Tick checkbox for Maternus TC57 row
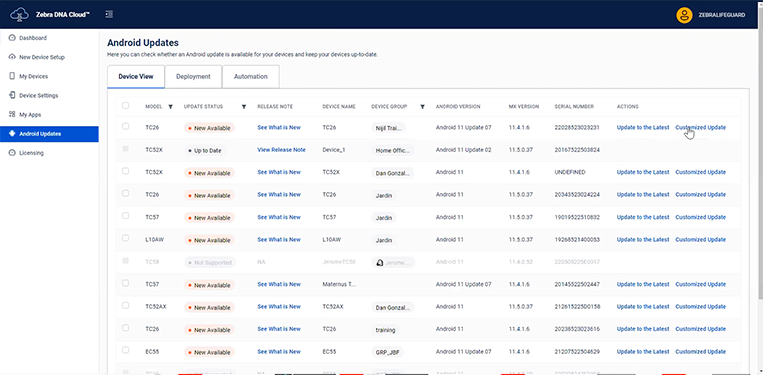This screenshot has height=375, width=763. [126, 283]
